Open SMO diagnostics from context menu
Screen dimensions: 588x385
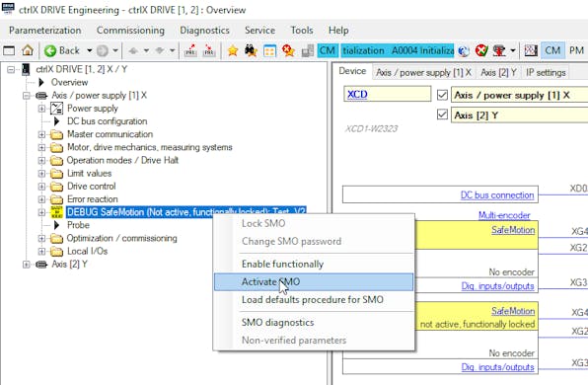tap(314, 323)
